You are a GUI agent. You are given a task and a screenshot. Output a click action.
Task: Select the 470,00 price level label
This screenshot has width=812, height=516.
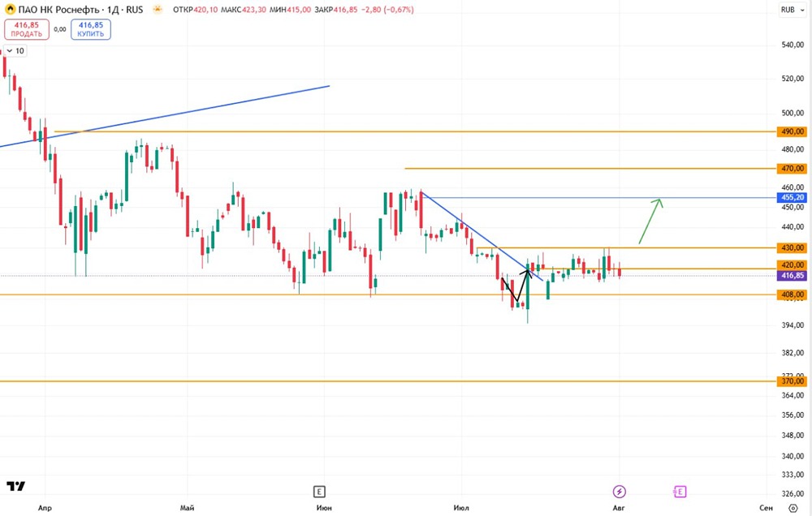click(792, 168)
